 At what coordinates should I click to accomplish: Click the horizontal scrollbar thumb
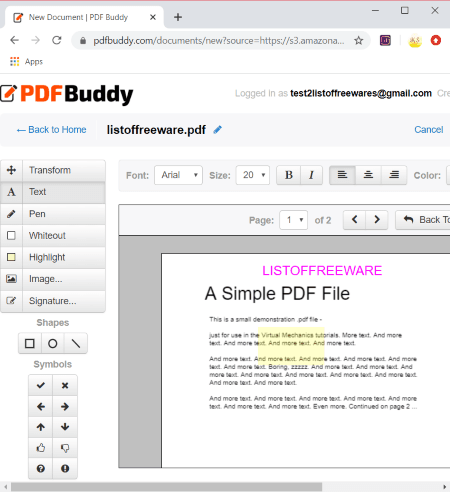[x=167, y=487]
